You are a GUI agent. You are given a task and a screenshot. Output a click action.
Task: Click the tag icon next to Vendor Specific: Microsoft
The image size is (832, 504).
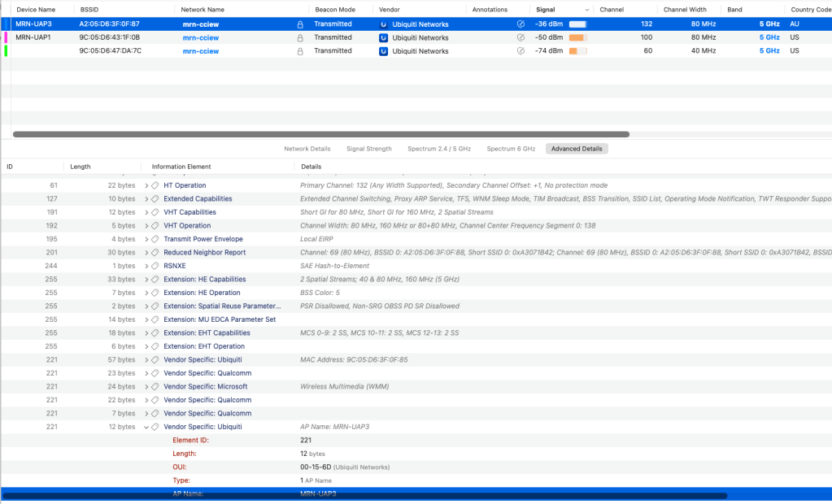[155, 387]
